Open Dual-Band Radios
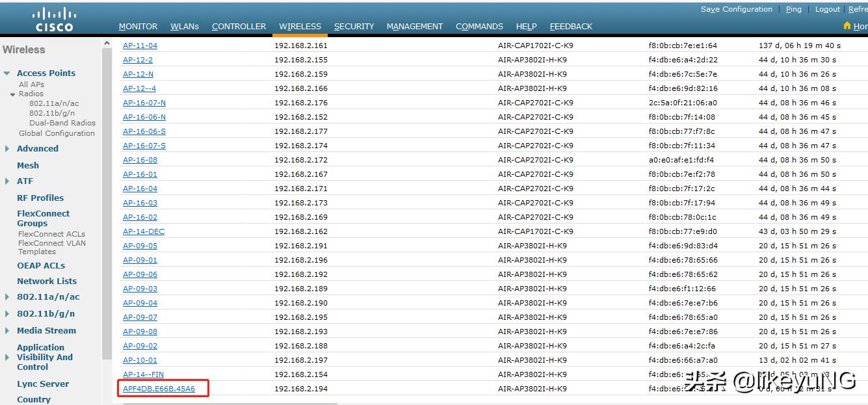 62,123
